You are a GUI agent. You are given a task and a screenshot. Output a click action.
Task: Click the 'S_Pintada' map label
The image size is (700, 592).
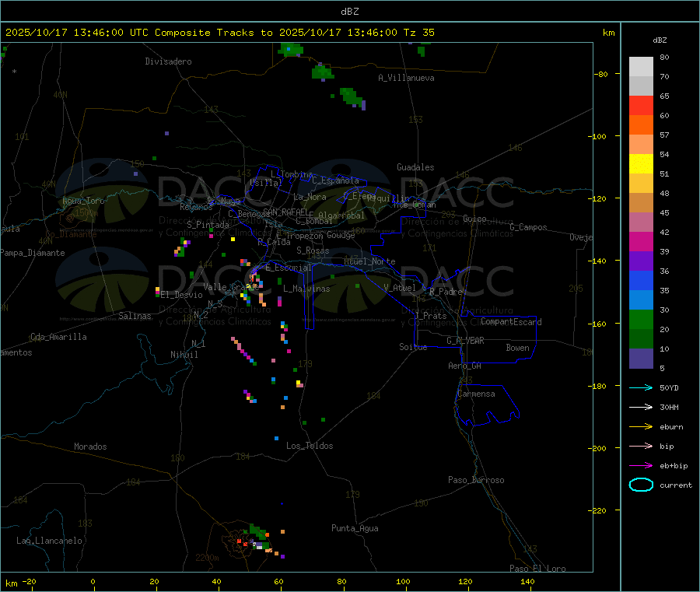click(x=208, y=225)
